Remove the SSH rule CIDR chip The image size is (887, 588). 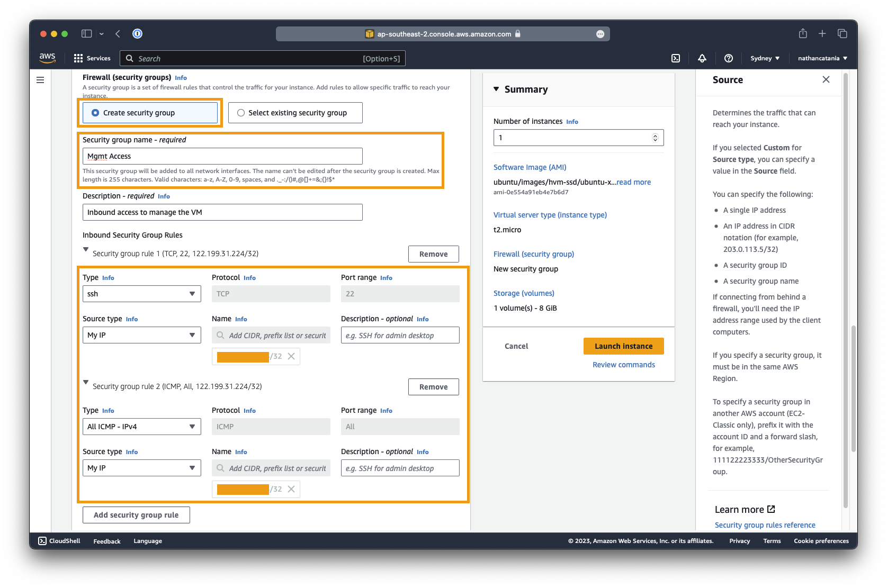291,356
